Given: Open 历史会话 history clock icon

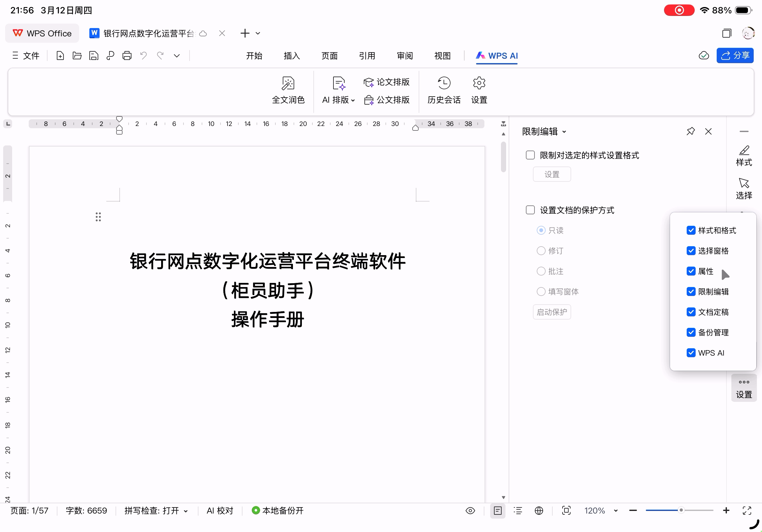Looking at the screenshot, I should tap(444, 83).
